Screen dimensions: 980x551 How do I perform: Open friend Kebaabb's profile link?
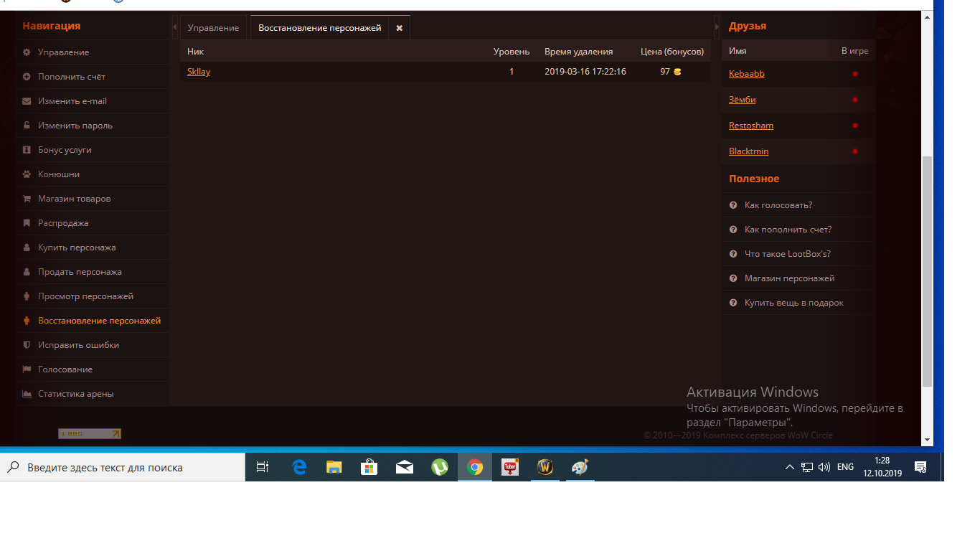tap(746, 74)
